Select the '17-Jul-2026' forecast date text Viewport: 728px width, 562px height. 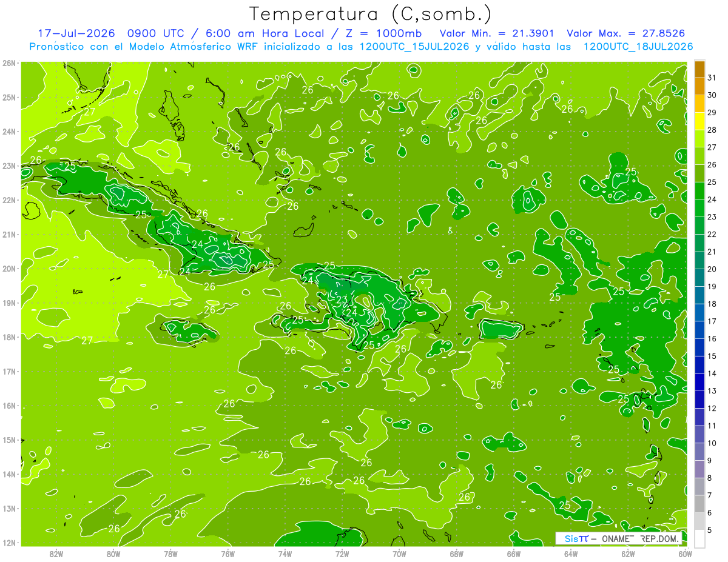coord(76,33)
